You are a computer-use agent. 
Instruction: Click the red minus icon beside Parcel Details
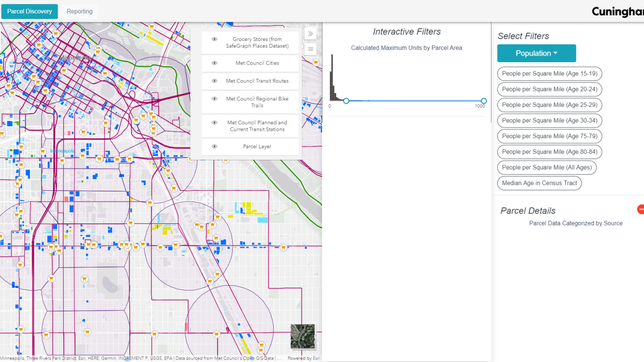[x=641, y=210]
